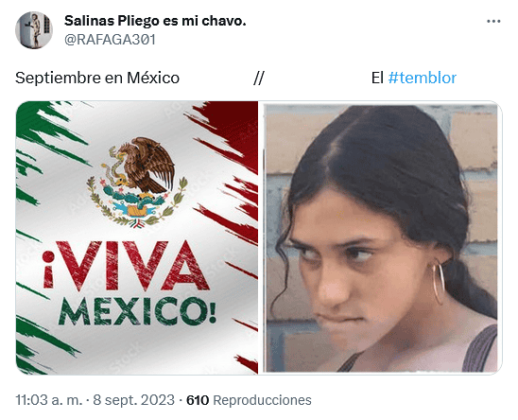
Task: Open the tweet's three-dot more options menu
Action: [x=493, y=22]
